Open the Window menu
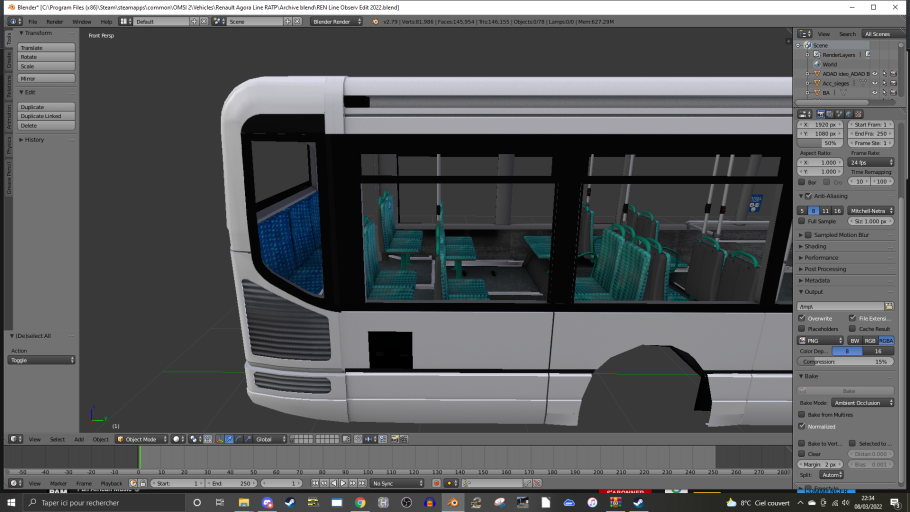 [x=82, y=21]
